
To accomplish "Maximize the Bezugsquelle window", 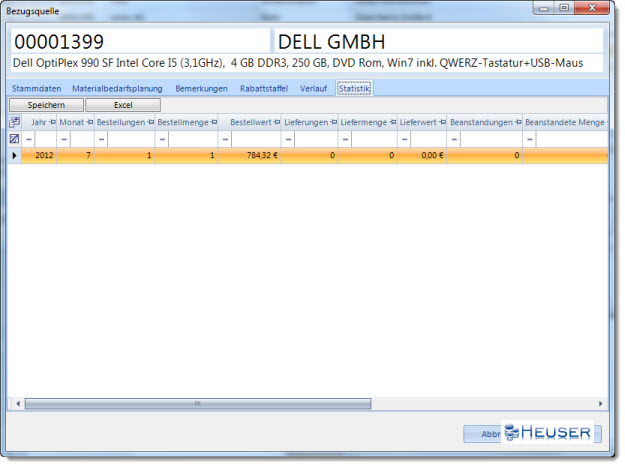I will pyautogui.click(x=564, y=8).
